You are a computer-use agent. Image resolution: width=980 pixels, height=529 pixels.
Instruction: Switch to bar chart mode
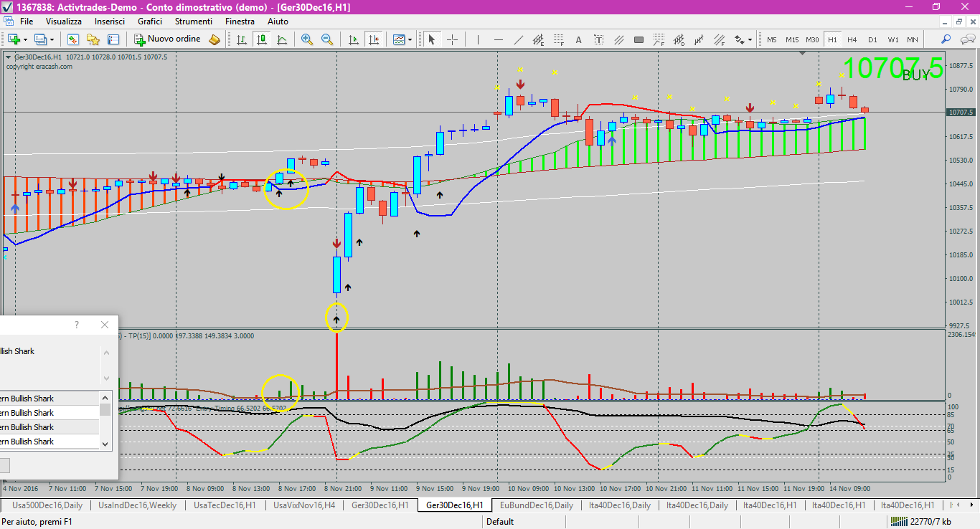[242, 39]
